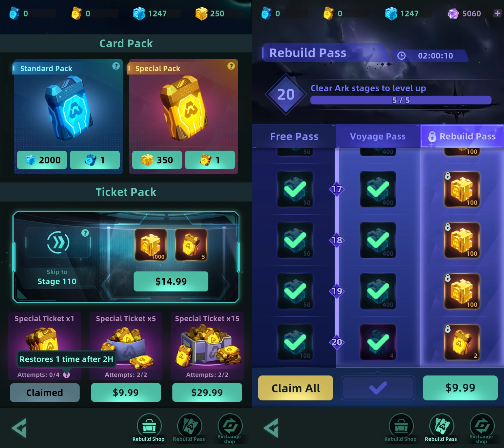
Task: Select the locked Rebuild Pass tab
Action: tap(462, 137)
